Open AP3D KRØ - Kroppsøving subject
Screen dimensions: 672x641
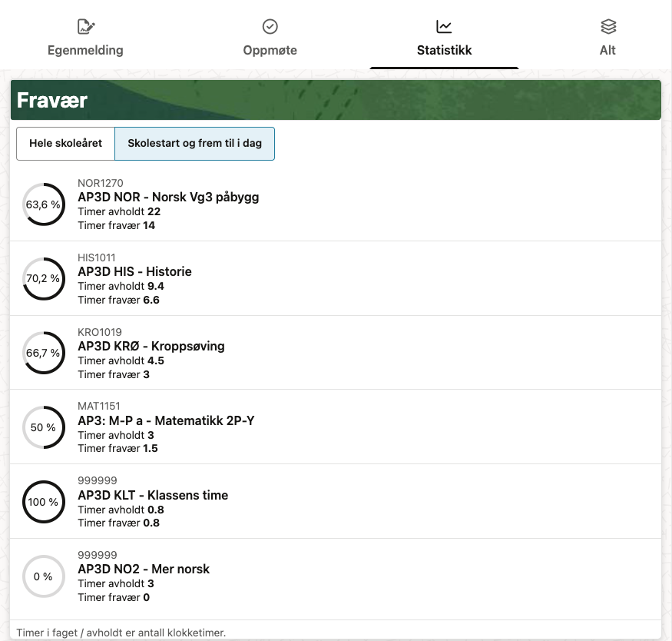(151, 346)
